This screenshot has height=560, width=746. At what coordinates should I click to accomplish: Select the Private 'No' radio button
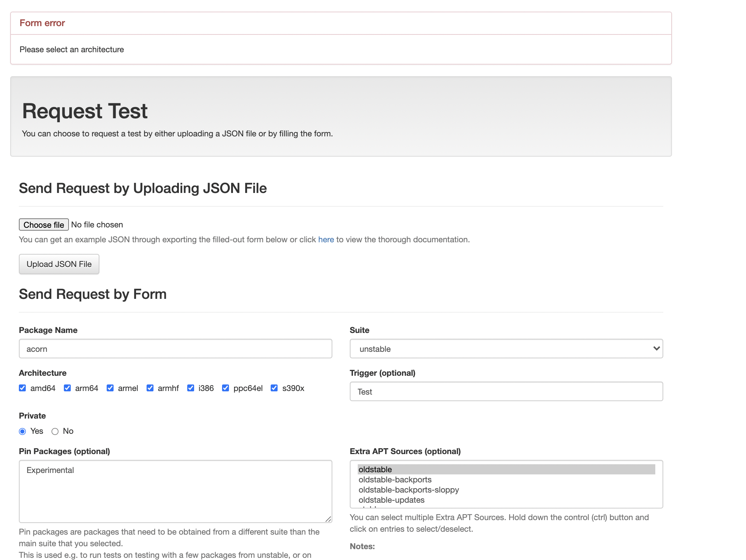[x=55, y=431]
